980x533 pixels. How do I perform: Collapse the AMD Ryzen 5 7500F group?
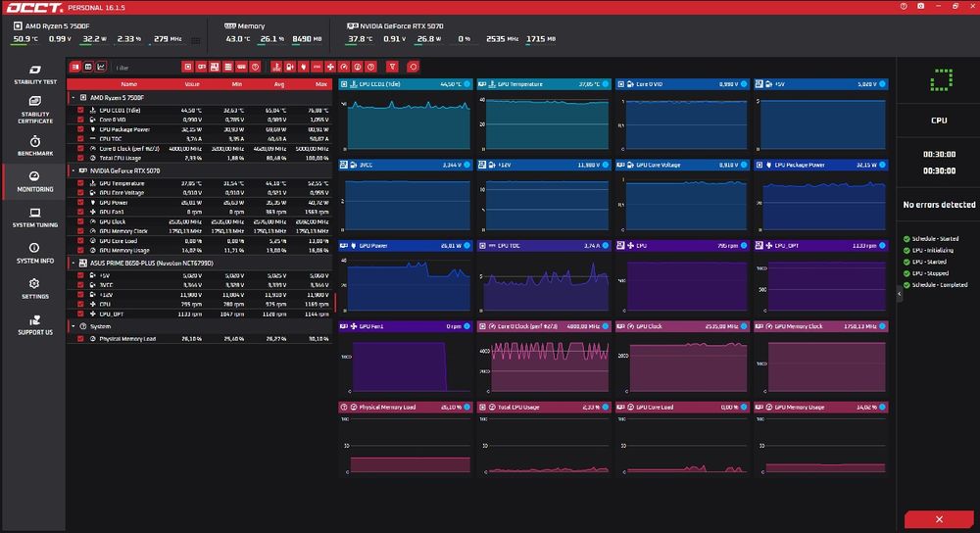point(73,98)
